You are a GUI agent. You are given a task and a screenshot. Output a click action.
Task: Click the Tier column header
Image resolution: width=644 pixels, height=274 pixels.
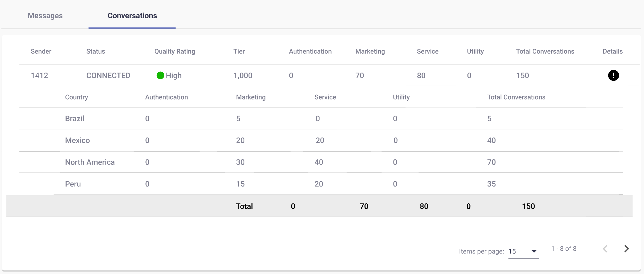pos(239,51)
